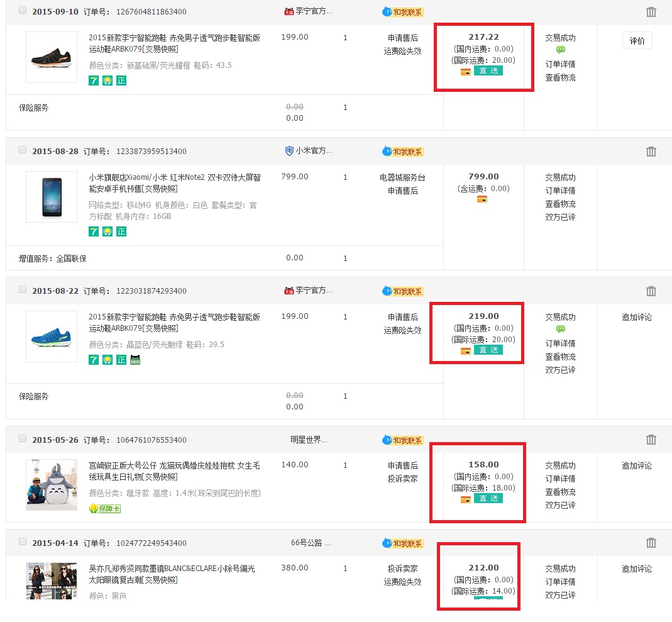Viewport: 672px width, 622px height.
Task: Tick the checkbox for the 2015-05-26 order
Action: [23, 438]
